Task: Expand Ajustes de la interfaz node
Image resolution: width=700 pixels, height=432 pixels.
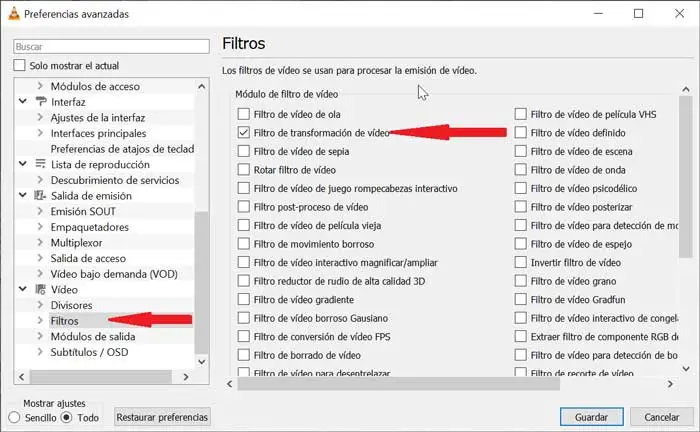Action: pyautogui.click(x=40, y=118)
